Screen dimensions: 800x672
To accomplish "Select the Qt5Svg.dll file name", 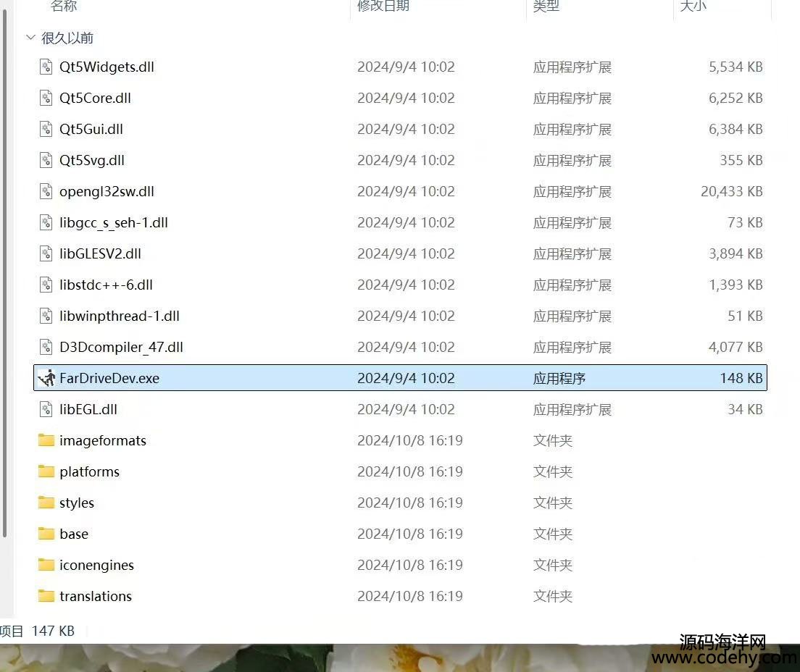I will (x=92, y=160).
